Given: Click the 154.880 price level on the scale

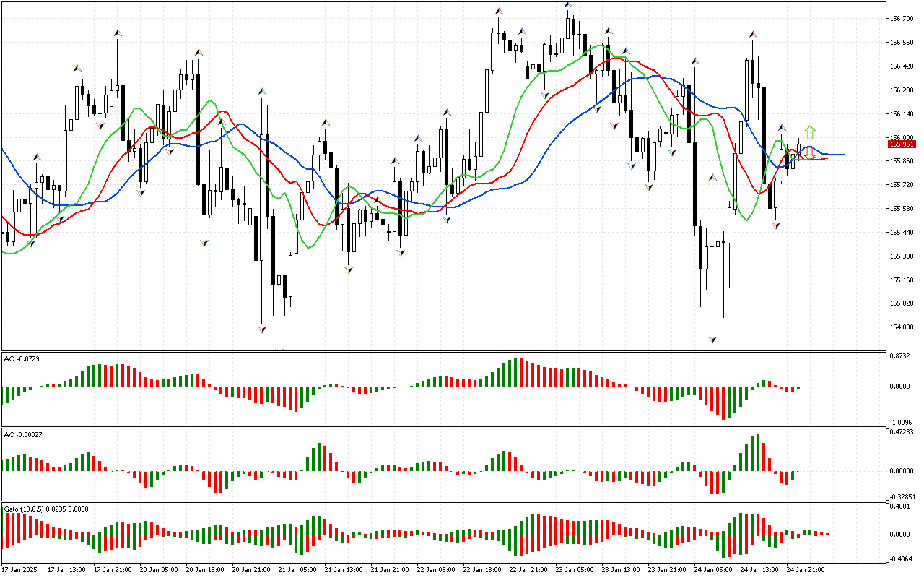Looking at the screenshot, I should 902,327.
